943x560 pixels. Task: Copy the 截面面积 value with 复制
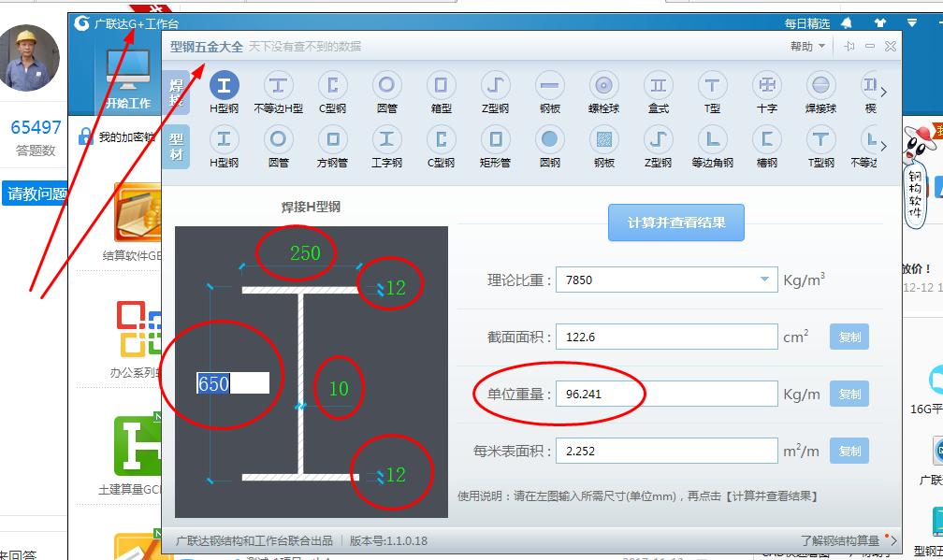(x=849, y=337)
